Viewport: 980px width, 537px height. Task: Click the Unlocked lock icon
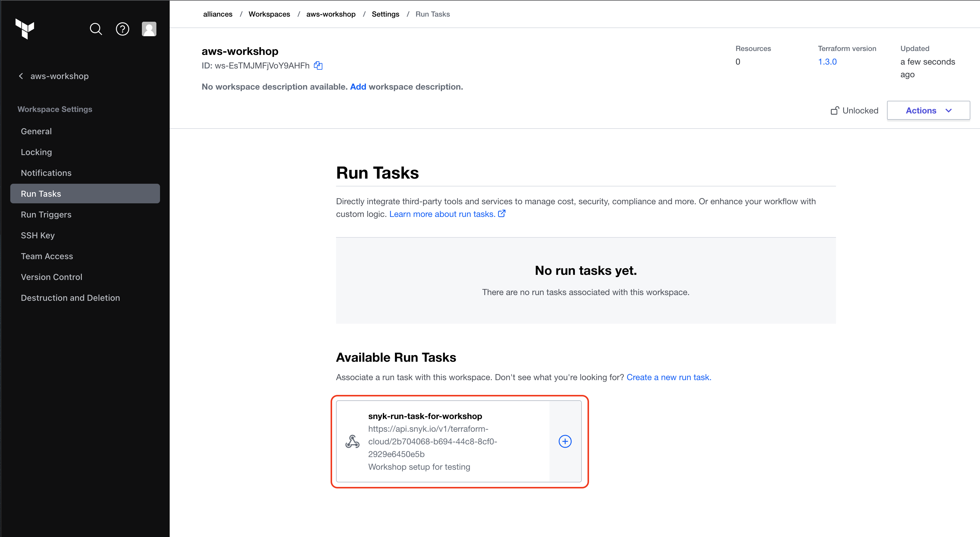click(835, 111)
